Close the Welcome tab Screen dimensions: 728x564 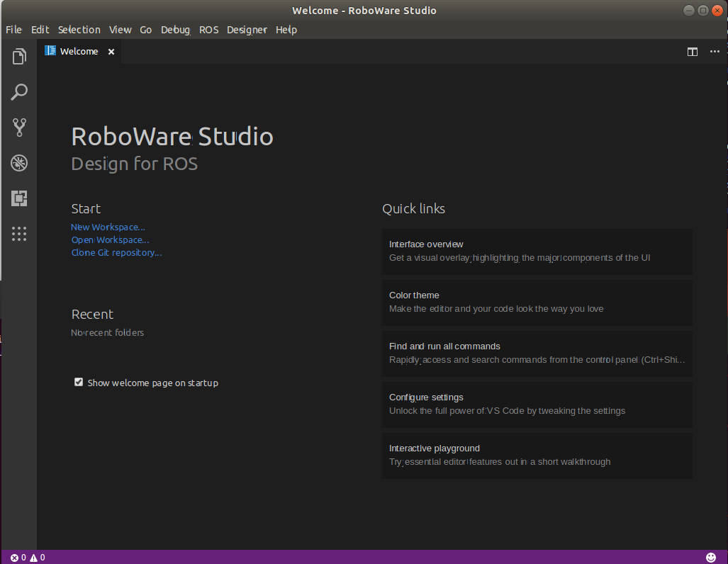tap(111, 52)
